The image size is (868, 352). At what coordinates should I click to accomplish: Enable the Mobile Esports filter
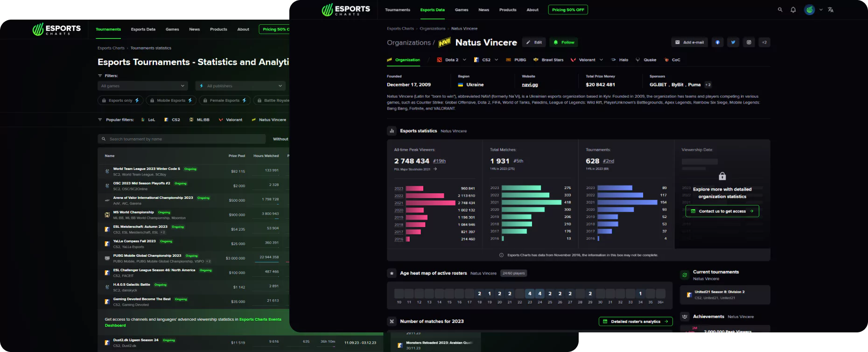click(171, 100)
